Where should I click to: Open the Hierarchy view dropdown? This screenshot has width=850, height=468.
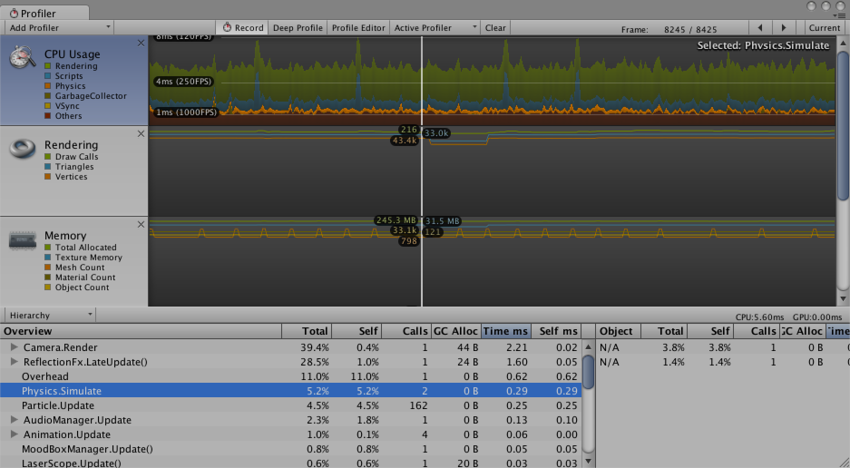[x=50, y=315]
